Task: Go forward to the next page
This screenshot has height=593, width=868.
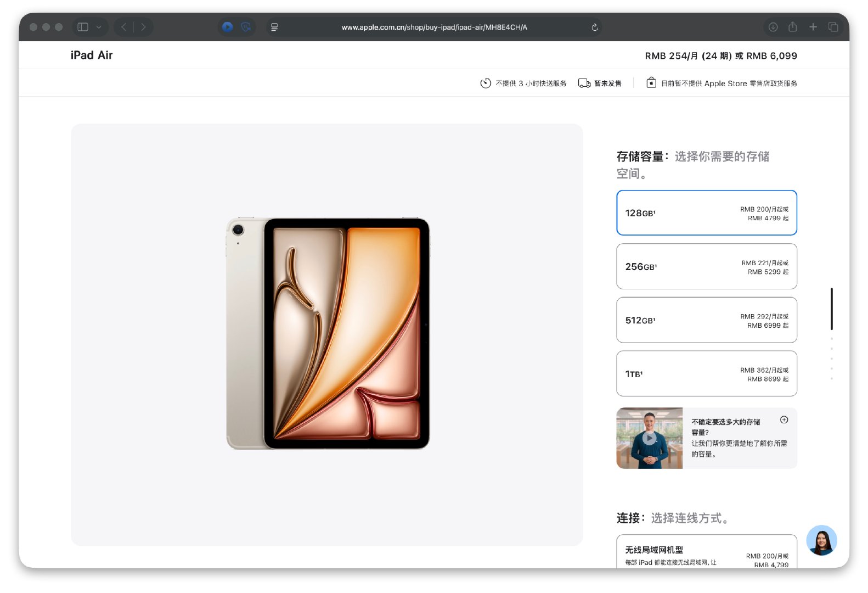Action: (143, 27)
